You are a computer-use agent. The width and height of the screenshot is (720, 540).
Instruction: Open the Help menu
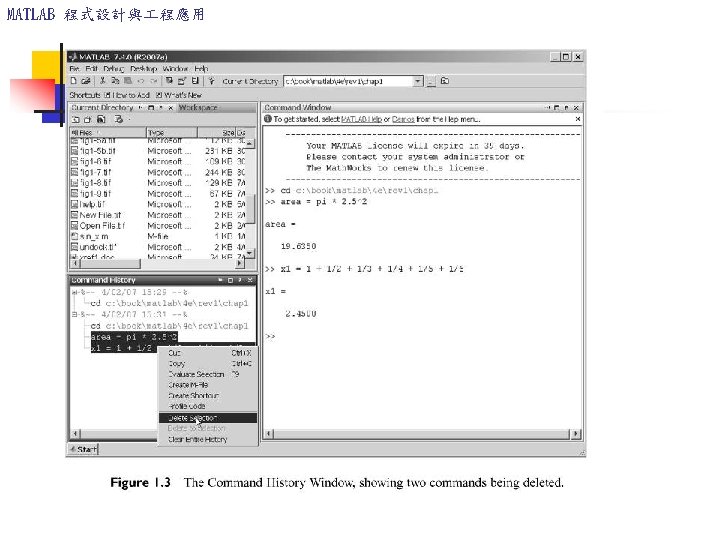[201, 68]
